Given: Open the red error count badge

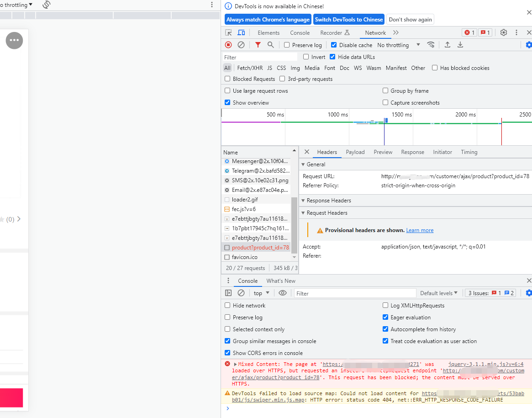Looking at the screenshot, I should coord(469,32).
